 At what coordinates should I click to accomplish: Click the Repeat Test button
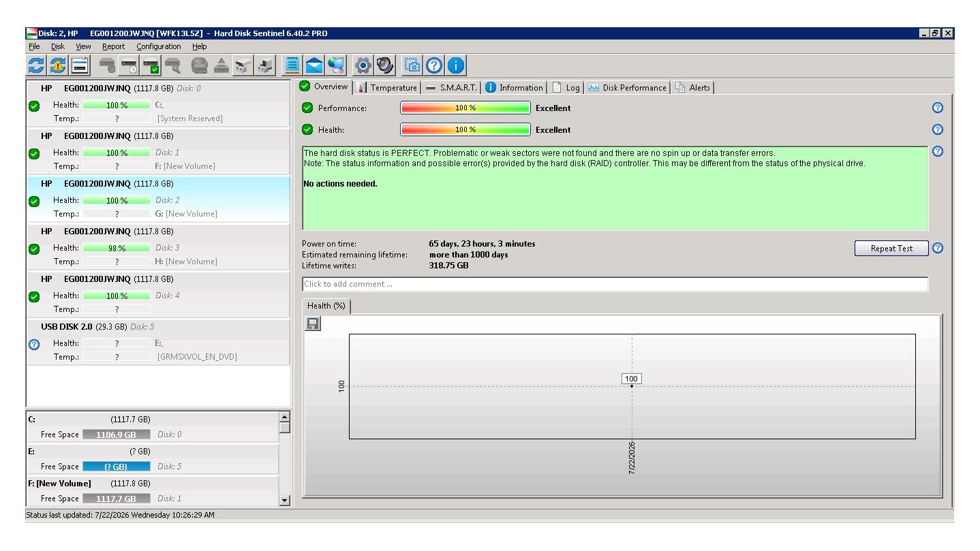tap(891, 248)
